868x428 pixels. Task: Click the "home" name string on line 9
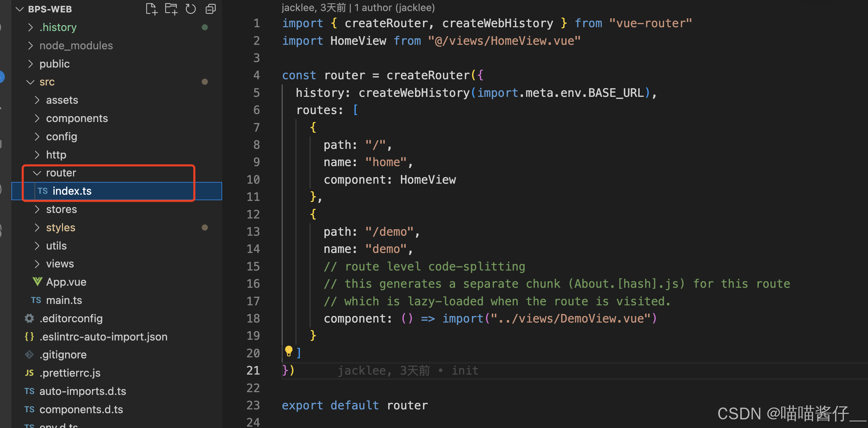point(386,162)
